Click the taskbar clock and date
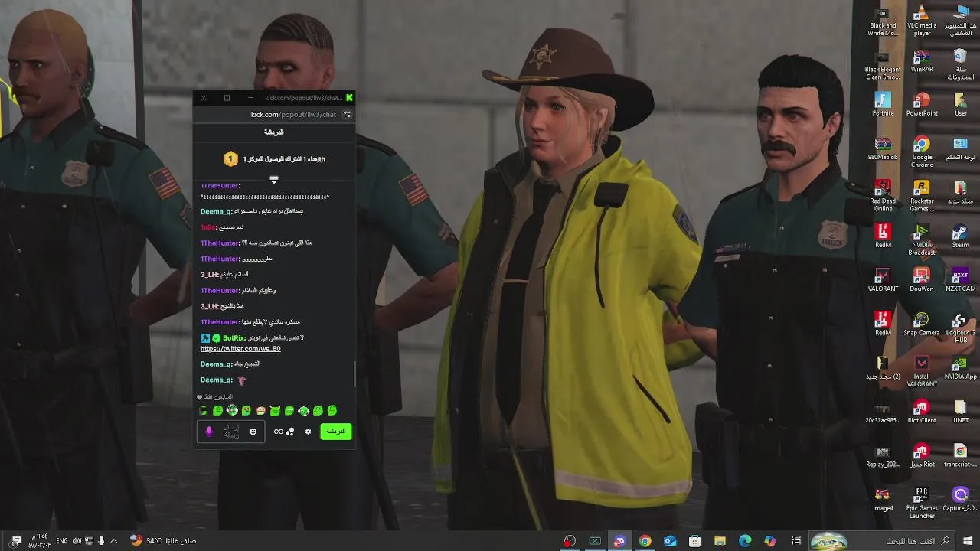 [38, 541]
